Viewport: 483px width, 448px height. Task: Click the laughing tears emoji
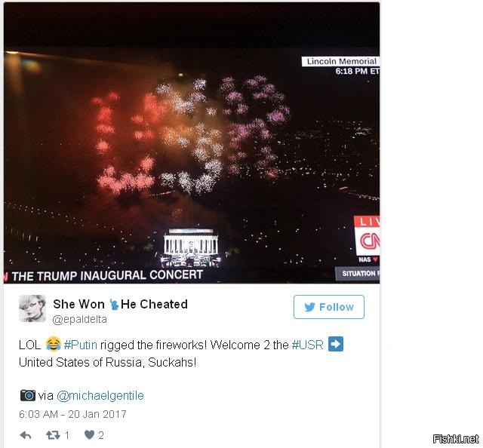pos(54,344)
